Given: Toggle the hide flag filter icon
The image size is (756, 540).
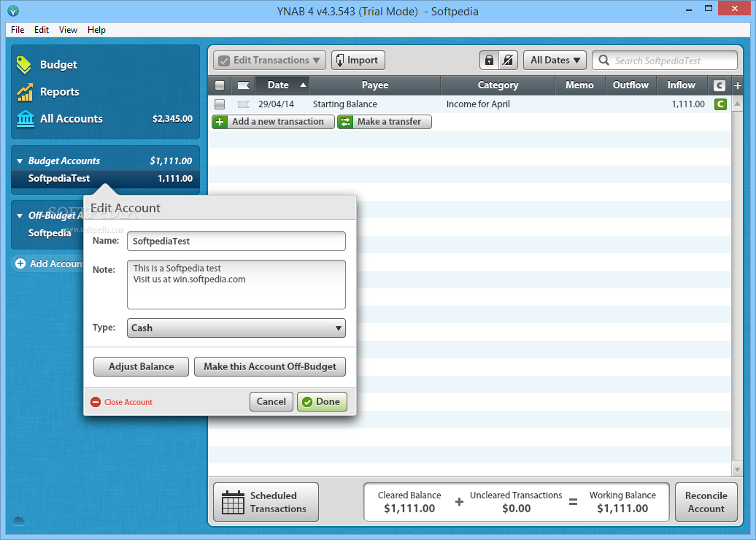Looking at the screenshot, I should point(508,61).
